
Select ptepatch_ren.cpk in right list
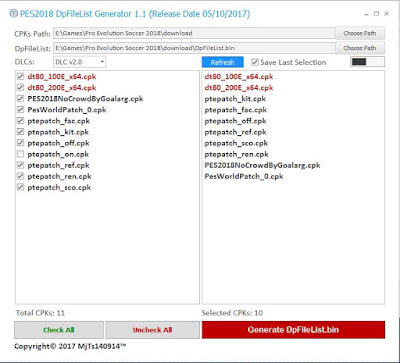pyautogui.click(x=236, y=154)
